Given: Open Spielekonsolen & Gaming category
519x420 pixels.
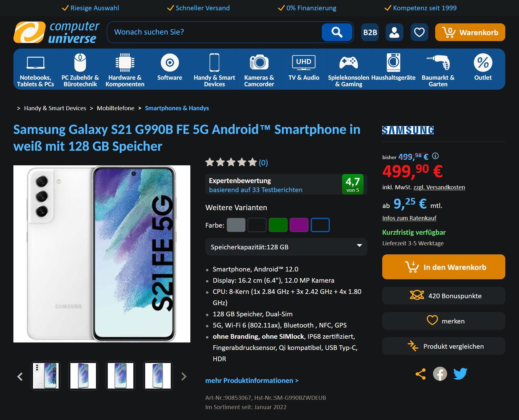Looking at the screenshot, I should click(x=349, y=70).
